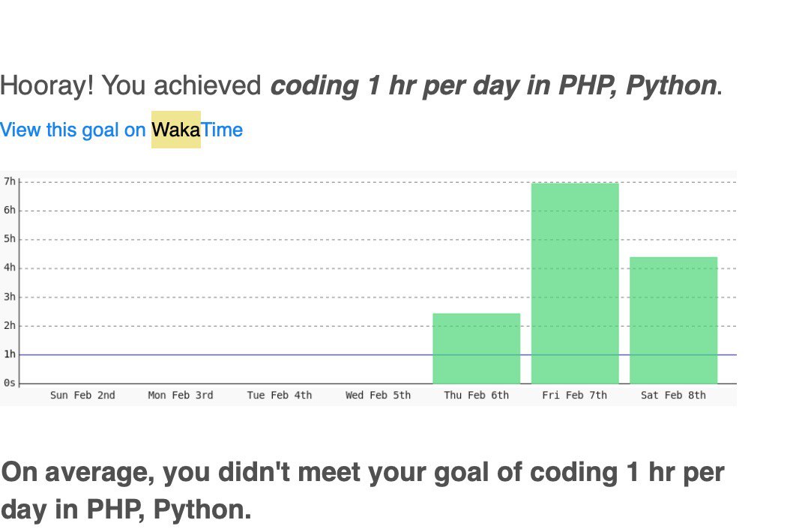
Task: Open the View this goal on WakaTime link
Action: tap(121, 130)
